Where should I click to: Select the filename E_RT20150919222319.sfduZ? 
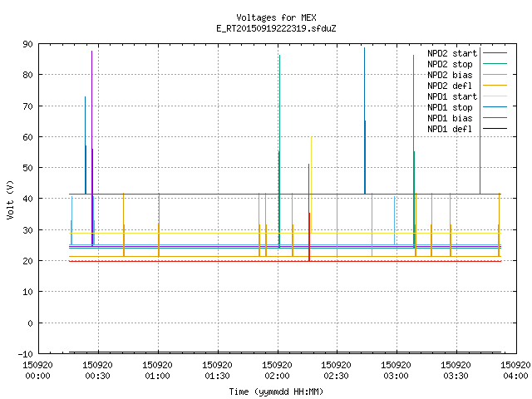[x=276, y=28]
